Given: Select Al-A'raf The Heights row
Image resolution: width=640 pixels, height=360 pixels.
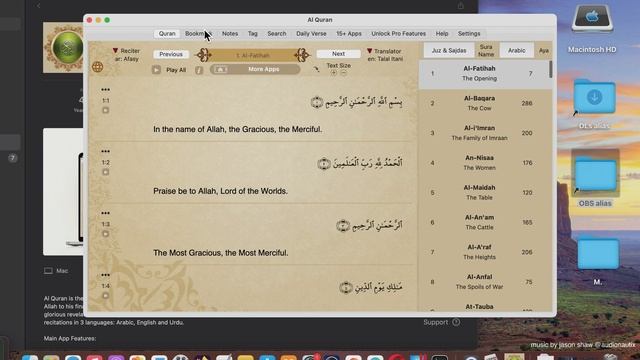Looking at the screenshot, I should coord(485,252).
